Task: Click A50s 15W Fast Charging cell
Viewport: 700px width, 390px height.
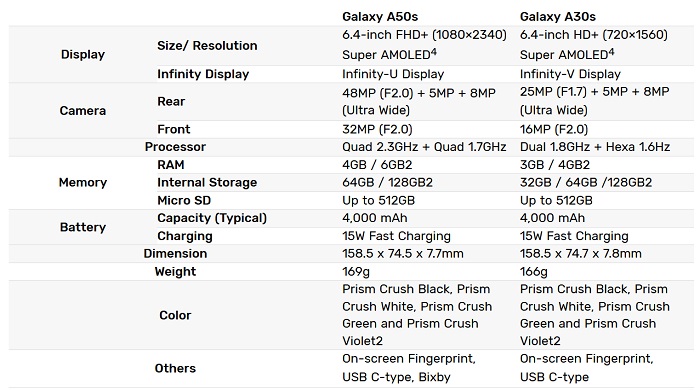Action: click(x=396, y=236)
